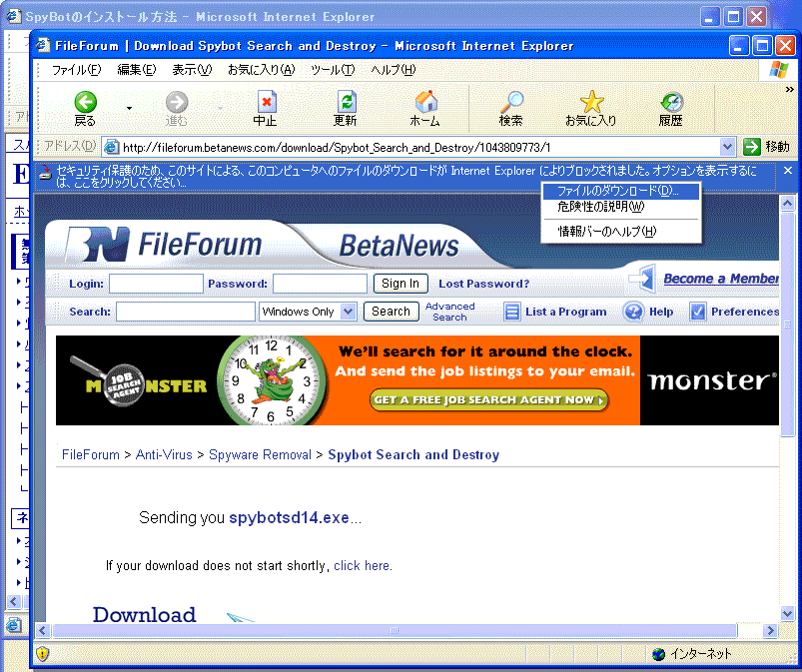802x672 pixels.
Task: Go to Home (ホーム) house icon
Action: [x=425, y=101]
